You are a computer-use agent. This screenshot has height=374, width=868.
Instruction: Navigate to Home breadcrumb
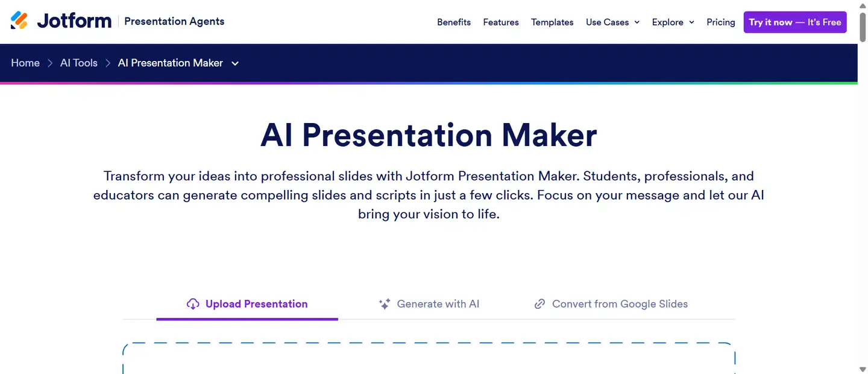click(25, 63)
